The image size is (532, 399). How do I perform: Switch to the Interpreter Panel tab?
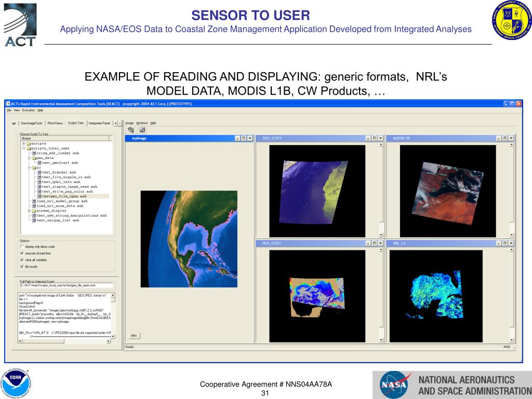(99, 123)
